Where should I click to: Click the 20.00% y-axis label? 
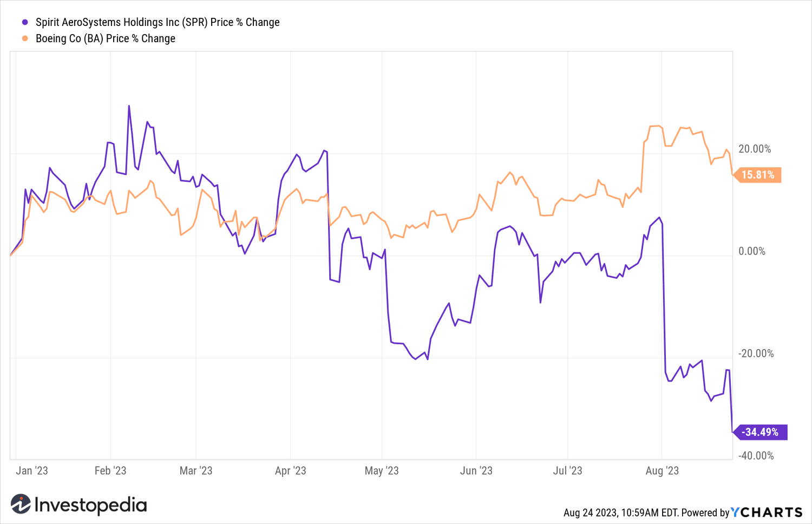coord(755,149)
